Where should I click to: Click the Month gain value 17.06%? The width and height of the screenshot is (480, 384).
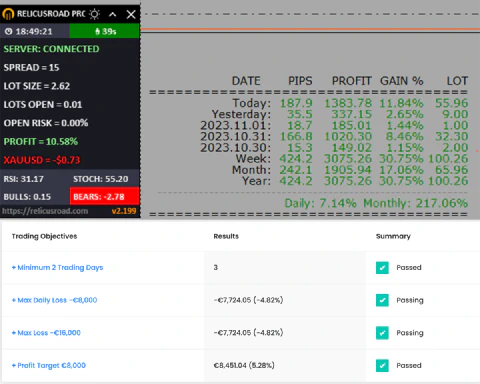click(401, 170)
